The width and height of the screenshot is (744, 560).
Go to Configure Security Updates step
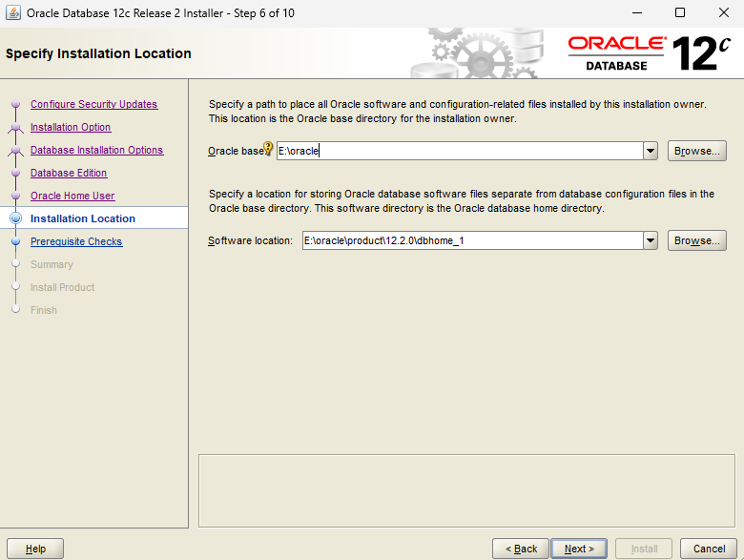click(x=93, y=104)
